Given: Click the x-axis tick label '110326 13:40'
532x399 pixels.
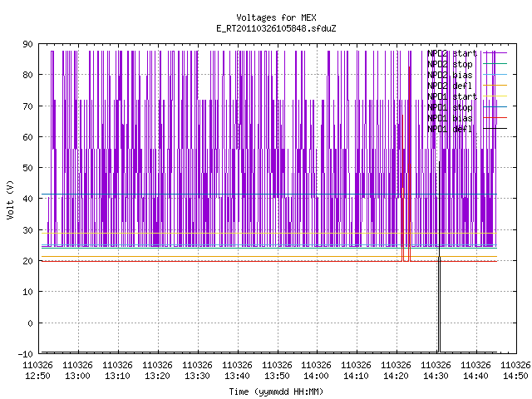Looking at the screenshot, I should coord(237,371).
